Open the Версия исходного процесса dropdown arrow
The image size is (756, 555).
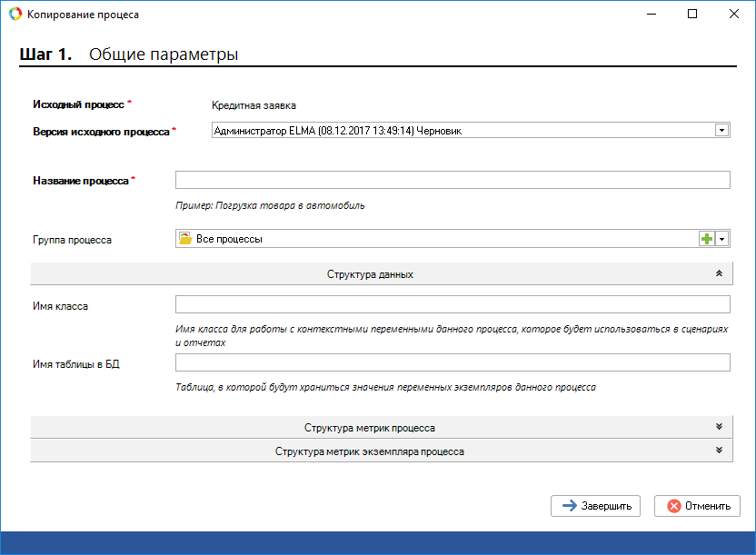[x=722, y=131]
